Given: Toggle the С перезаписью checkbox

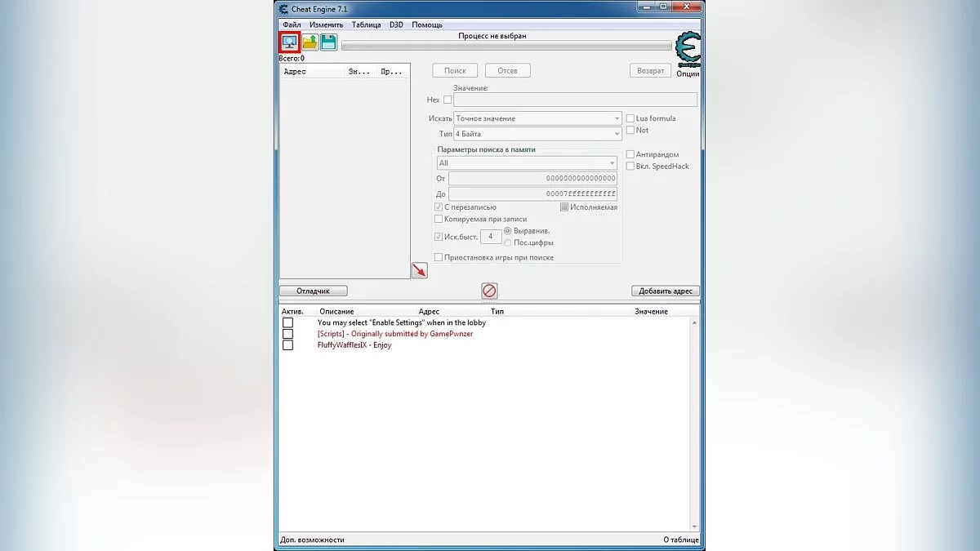Looking at the screenshot, I should point(439,207).
